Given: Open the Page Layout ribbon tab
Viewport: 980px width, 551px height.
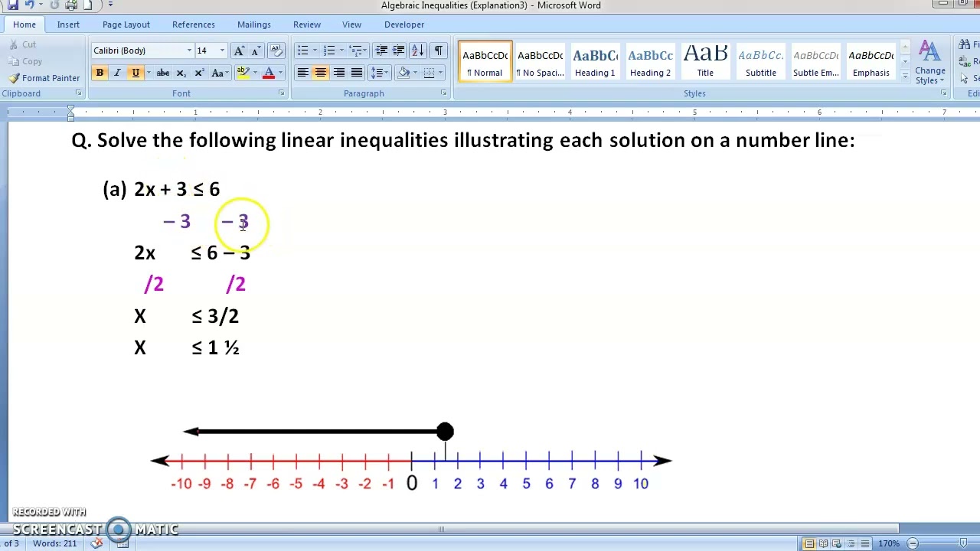Looking at the screenshot, I should 126,24.
